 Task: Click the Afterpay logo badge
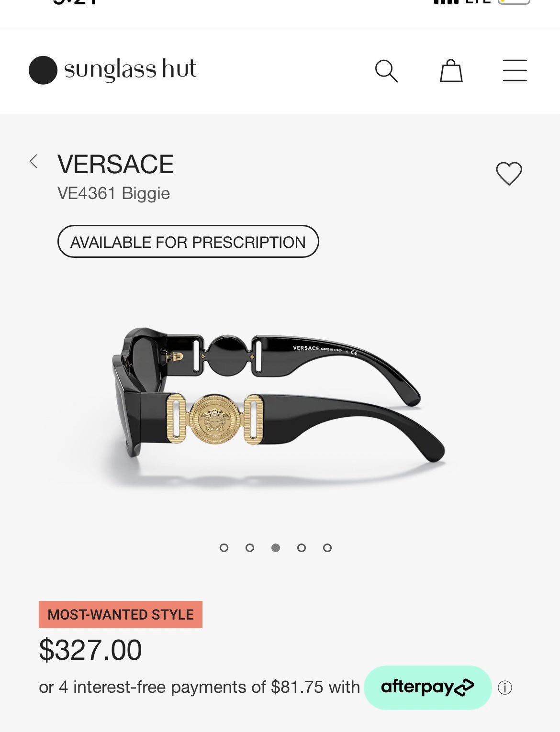[x=427, y=688]
